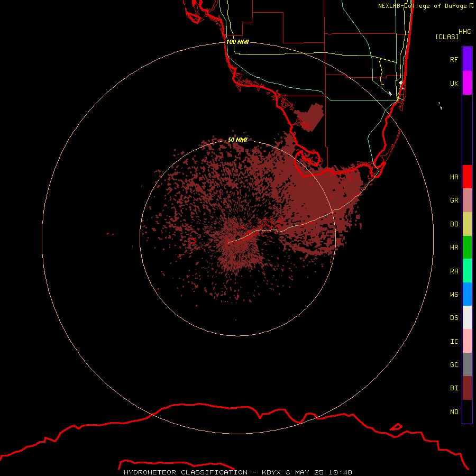The width and height of the screenshot is (476, 476).
Task: Click the RA legend label
Action: pyautogui.click(x=454, y=271)
